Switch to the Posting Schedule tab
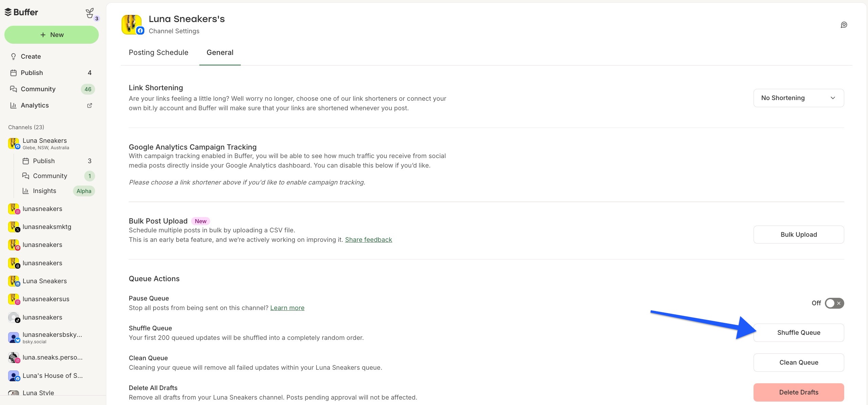The width and height of the screenshot is (868, 405). (x=158, y=52)
